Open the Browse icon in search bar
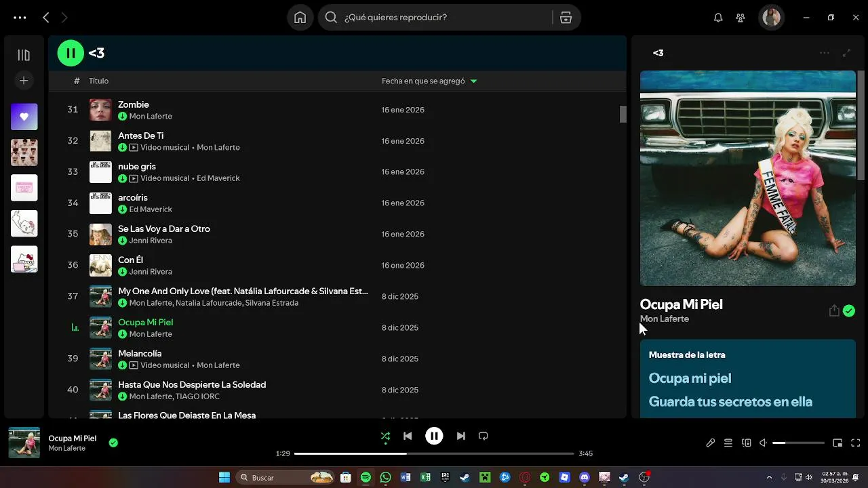Image resolution: width=868 pixels, height=488 pixels. tap(566, 18)
